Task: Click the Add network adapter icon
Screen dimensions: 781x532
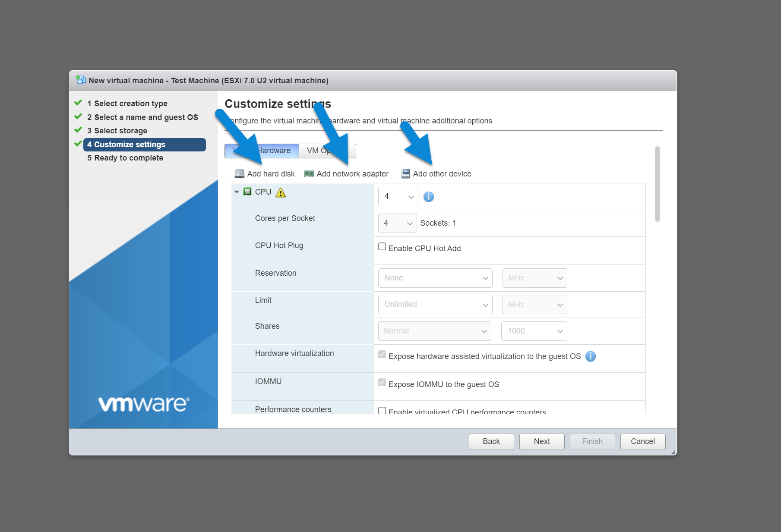Action: point(309,173)
